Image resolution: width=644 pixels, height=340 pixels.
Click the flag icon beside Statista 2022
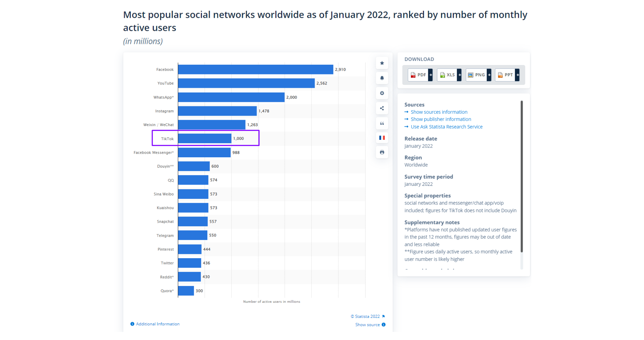click(383, 317)
